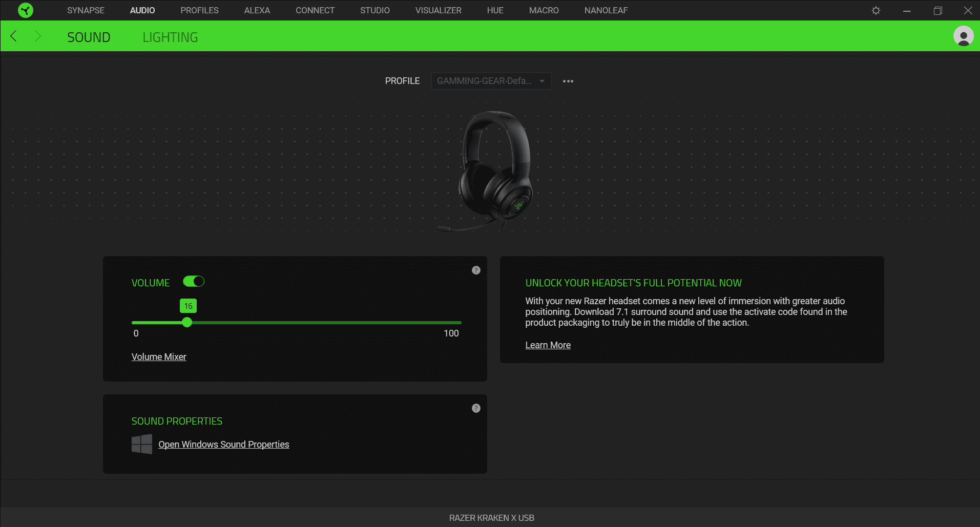
Task: Click Learn More about 7.1 surround
Action: [548, 345]
